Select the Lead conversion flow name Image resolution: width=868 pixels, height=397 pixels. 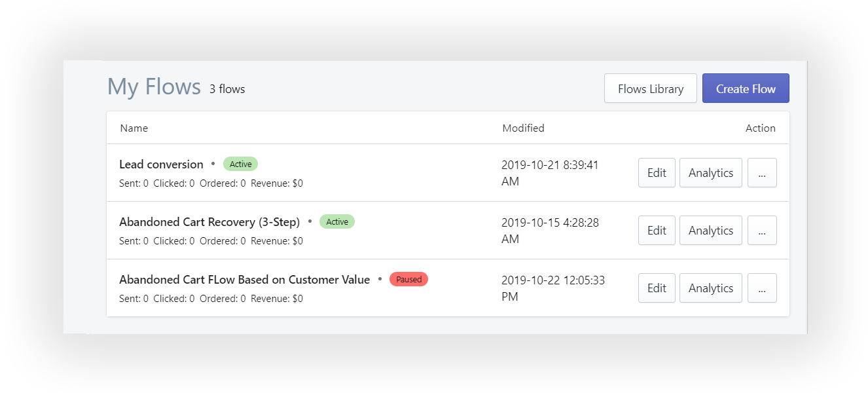coord(161,164)
